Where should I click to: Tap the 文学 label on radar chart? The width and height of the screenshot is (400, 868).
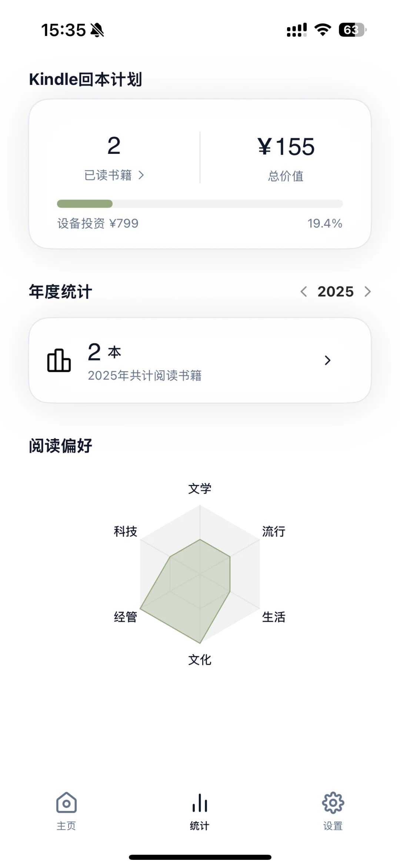pyautogui.click(x=200, y=489)
